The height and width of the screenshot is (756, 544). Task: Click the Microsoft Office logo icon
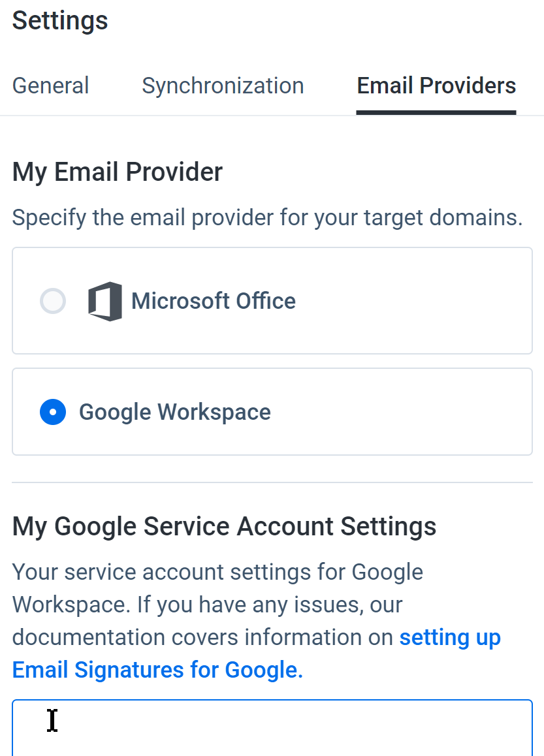[104, 301]
